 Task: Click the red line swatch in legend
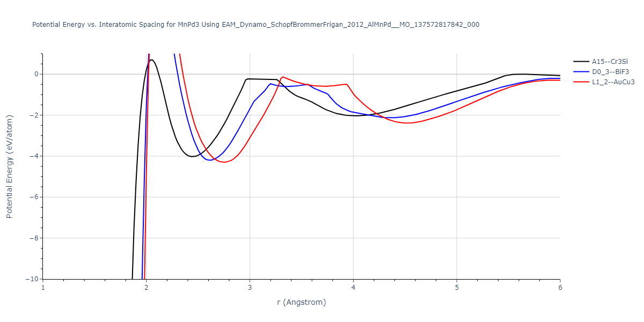pyautogui.click(x=581, y=82)
